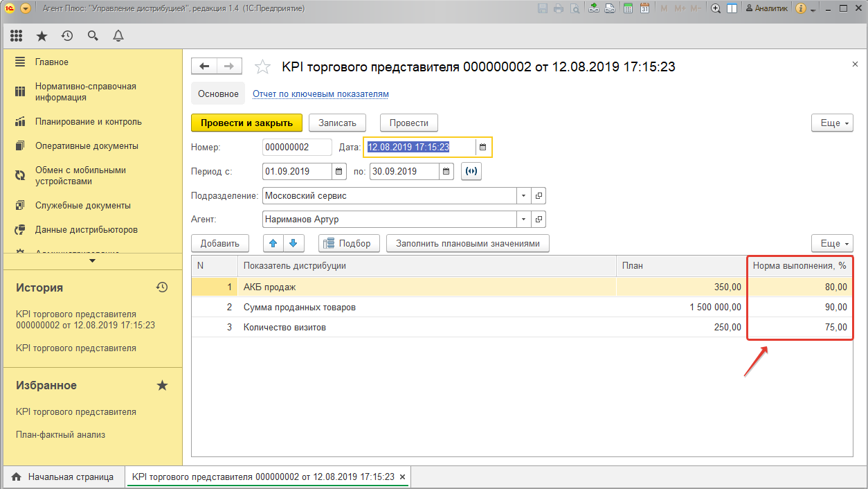Click the History panel clock icon
The height and width of the screenshot is (489, 868).
pyautogui.click(x=162, y=287)
